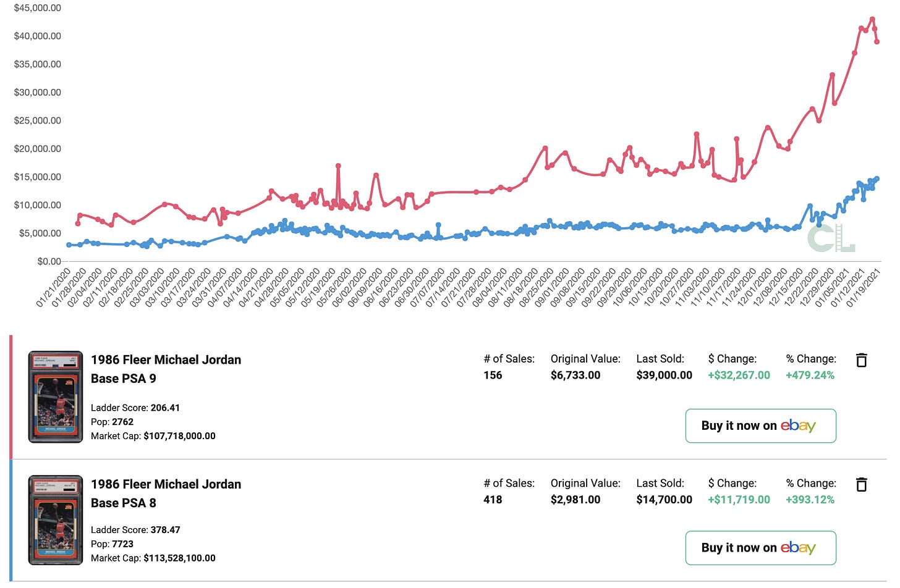Click the +$32,267.00 dollar change
Screen dimensions: 900x588
[x=739, y=375]
